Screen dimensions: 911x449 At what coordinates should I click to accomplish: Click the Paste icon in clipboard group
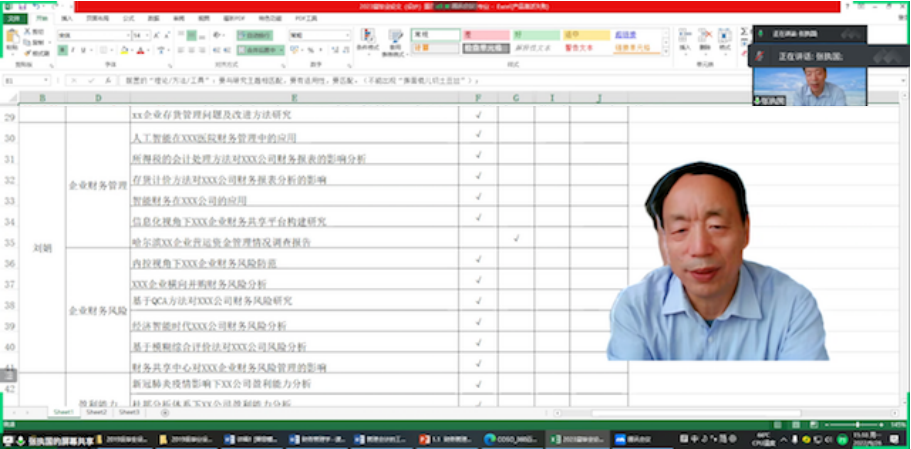pyautogui.click(x=12, y=36)
